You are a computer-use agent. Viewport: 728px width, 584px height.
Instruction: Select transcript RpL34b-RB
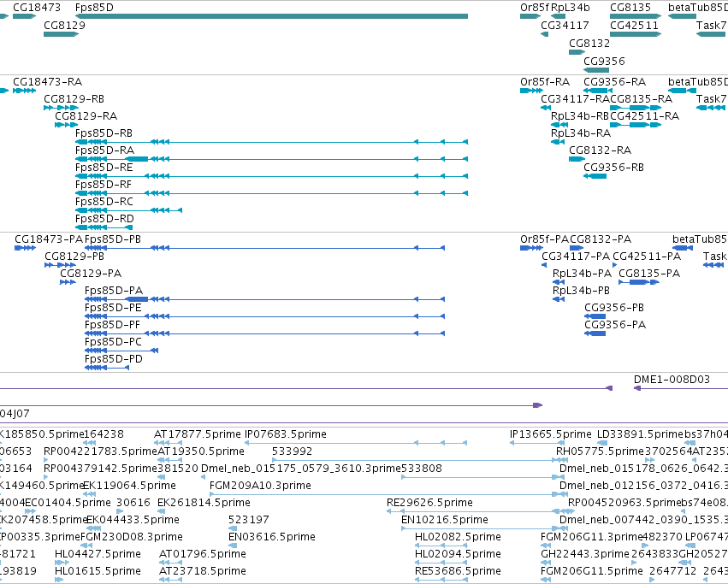click(x=579, y=116)
